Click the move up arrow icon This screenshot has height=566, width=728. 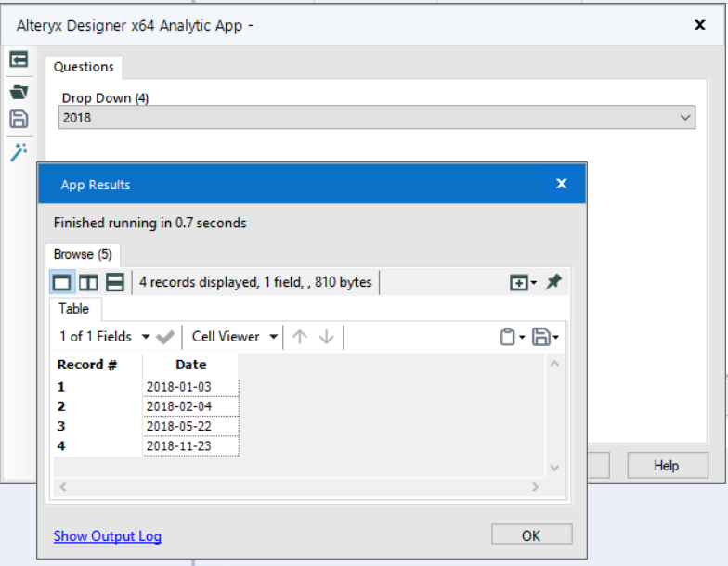pyautogui.click(x=300, y=337)
